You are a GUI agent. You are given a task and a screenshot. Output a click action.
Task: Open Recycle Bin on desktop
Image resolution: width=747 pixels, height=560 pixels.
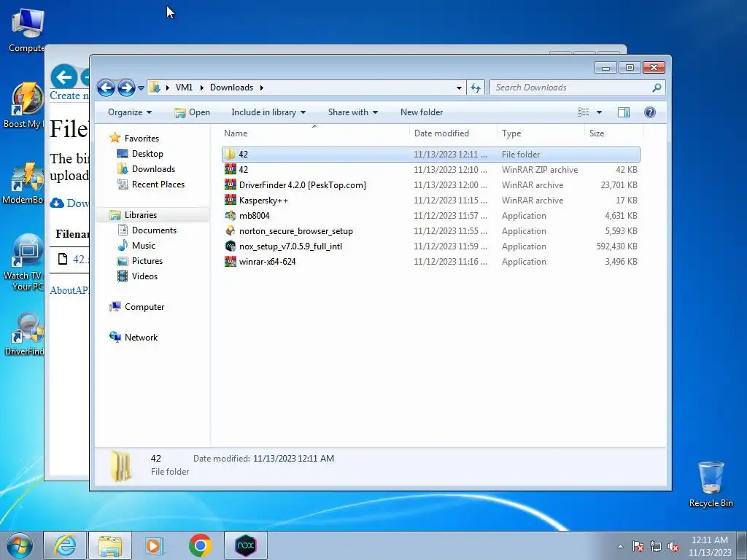[711, 484]
